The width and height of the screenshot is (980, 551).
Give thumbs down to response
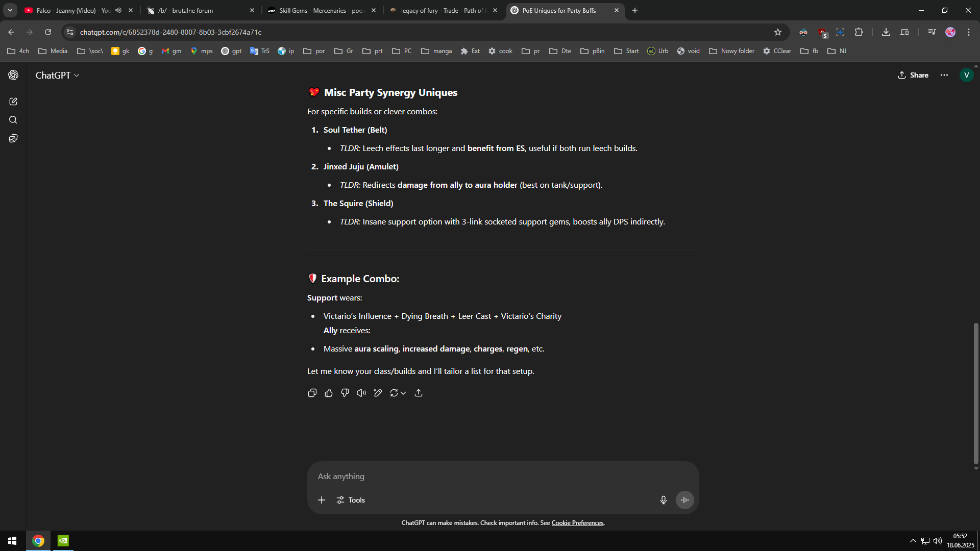tap(345, 393)
